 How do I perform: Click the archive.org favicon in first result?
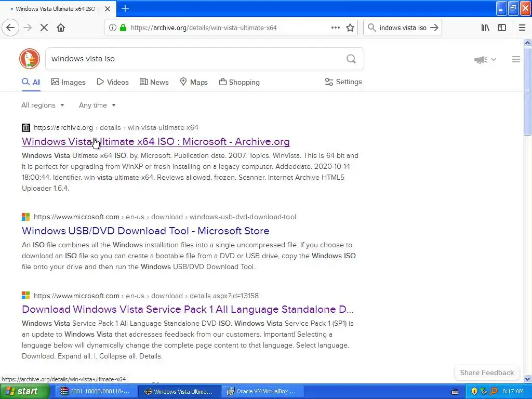point(26,128)
